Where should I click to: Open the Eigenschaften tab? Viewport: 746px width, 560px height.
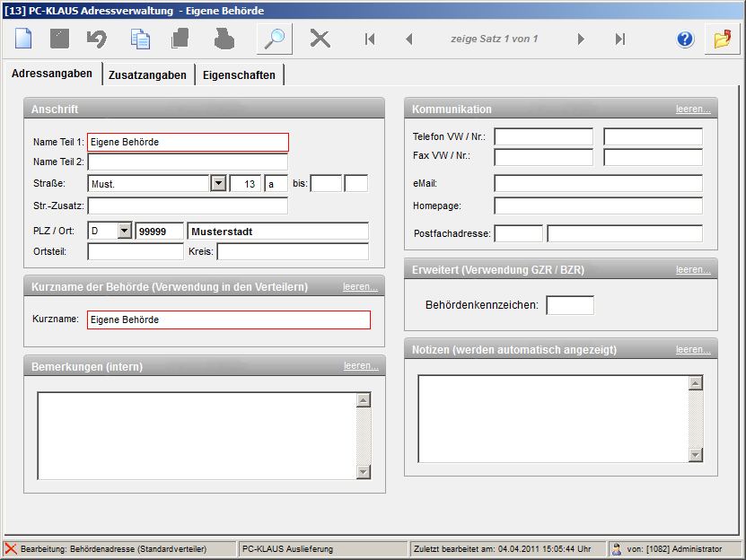point(239,75)
